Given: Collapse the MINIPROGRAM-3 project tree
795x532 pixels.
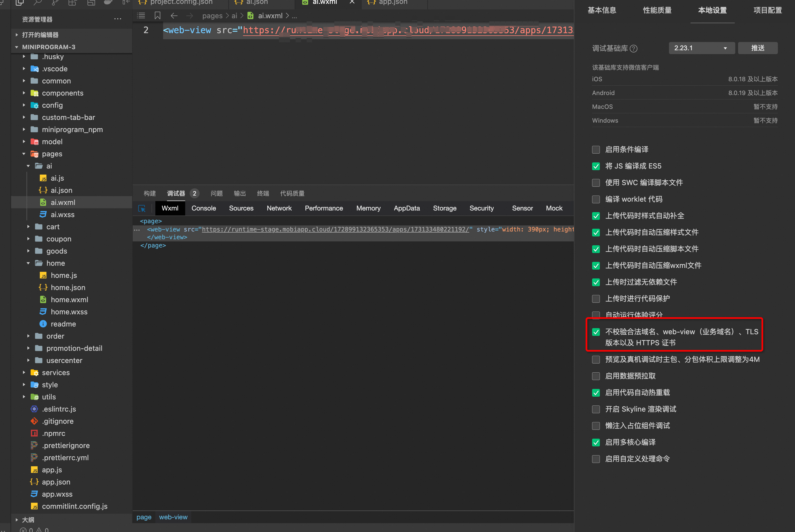Looking at the screenshot, I should click(x=17, y=47).
